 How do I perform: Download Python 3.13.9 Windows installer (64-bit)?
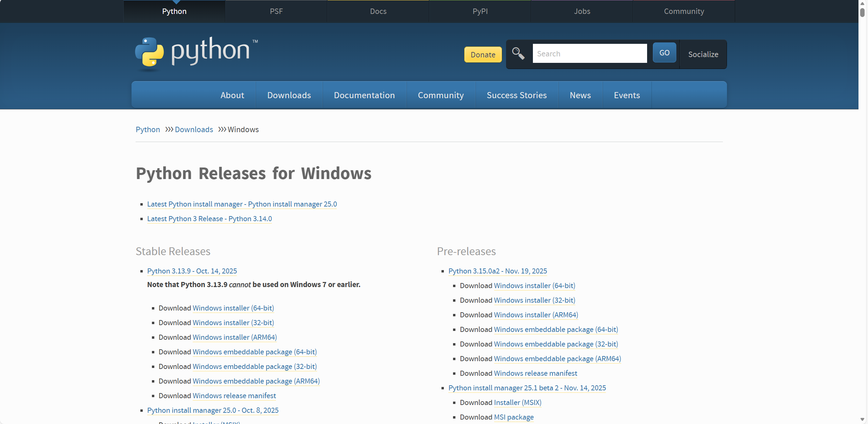coord(233,308)
